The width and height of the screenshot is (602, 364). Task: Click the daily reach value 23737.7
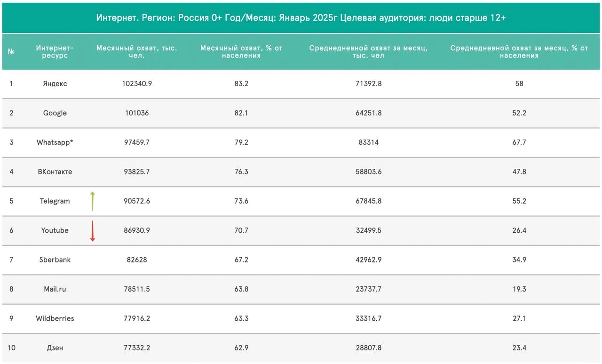click(369, 289)
